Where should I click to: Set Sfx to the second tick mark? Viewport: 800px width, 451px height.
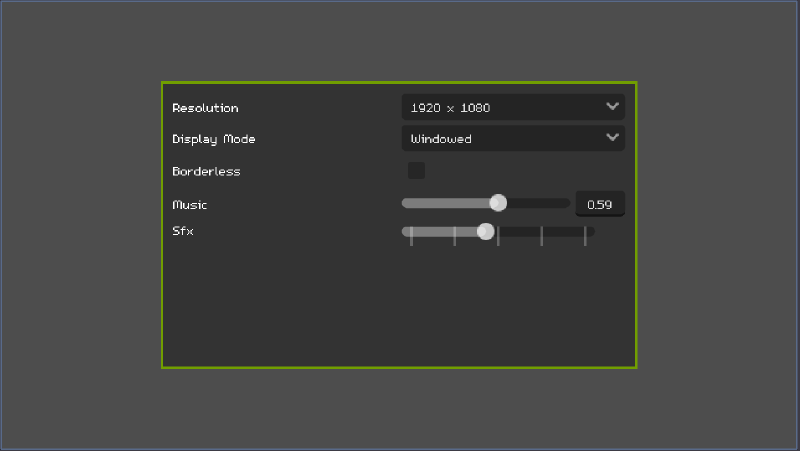pos(454,235)
